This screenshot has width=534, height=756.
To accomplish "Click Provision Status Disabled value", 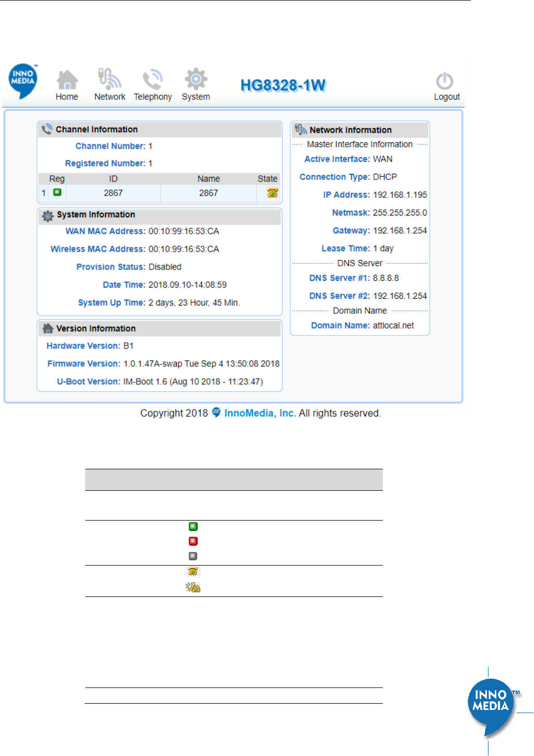I will pos(165,267).
